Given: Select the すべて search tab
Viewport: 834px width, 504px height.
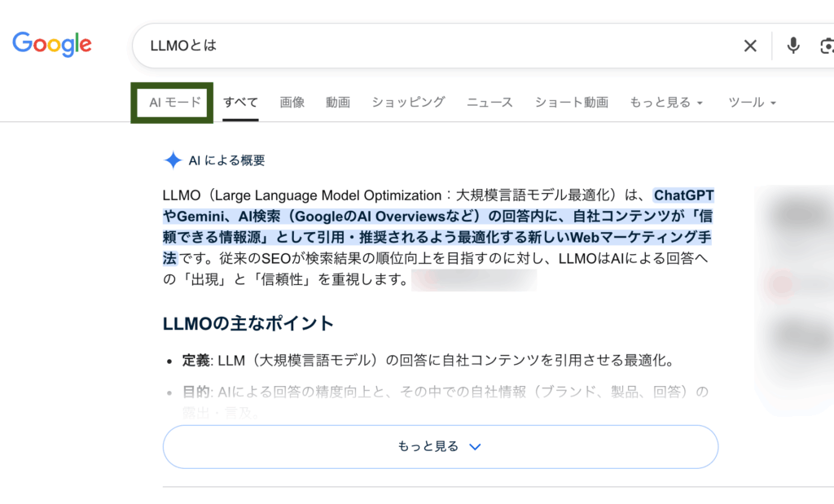Looking at the screenshot, I should pos(240,102).
